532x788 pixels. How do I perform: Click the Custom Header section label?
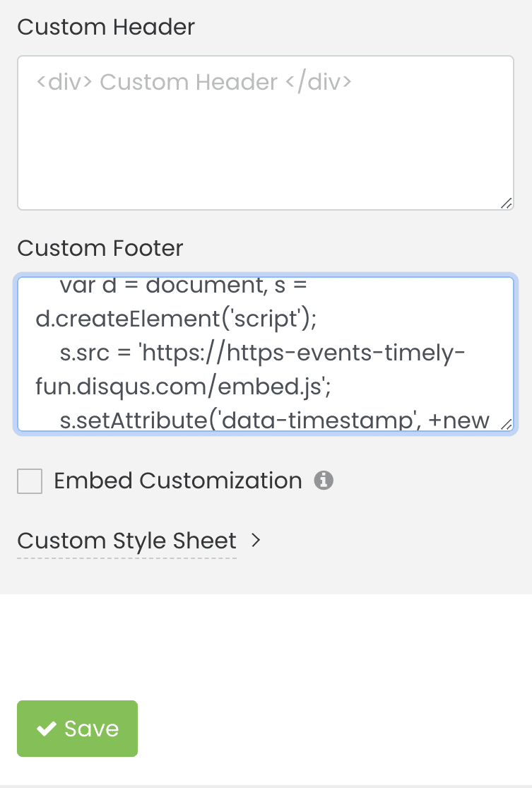[106, 27]
